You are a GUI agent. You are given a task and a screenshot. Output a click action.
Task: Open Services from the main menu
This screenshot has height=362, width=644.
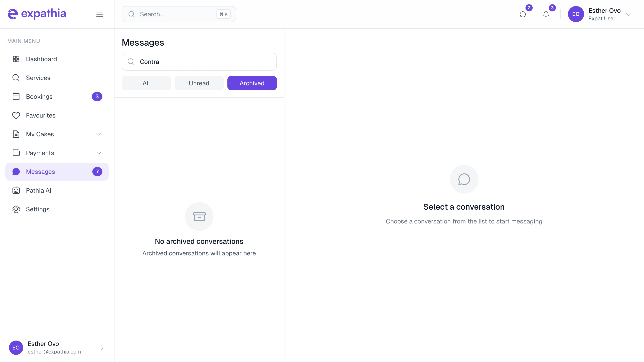pos(38,78)
